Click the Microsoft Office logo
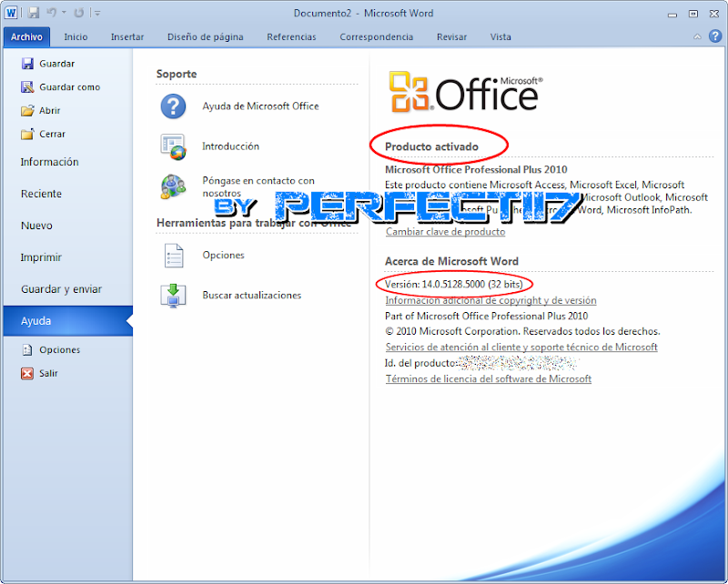Screen dimensions: 728x584 (465, 92)
